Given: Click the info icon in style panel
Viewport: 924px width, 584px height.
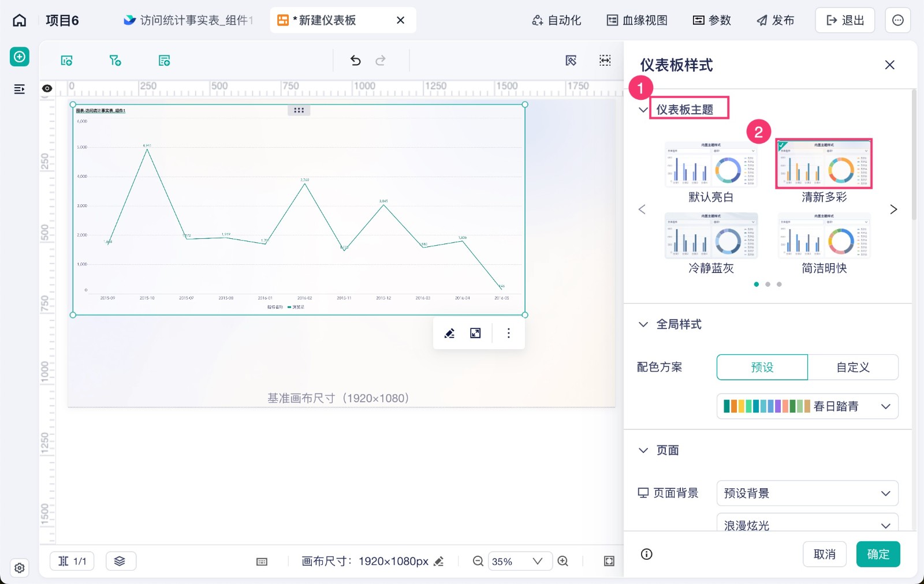Looking at the screenshot, I should click(x=647, y=554).
